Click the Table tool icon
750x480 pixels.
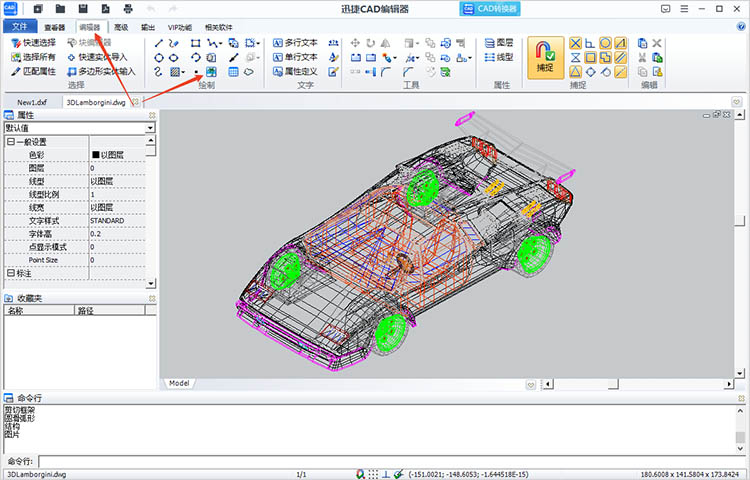[233, 72]
